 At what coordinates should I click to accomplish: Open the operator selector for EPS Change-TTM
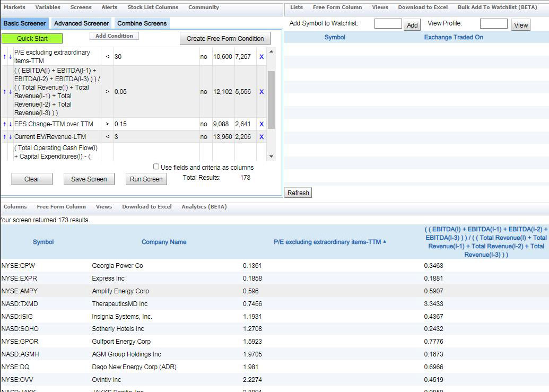(107, 124)
